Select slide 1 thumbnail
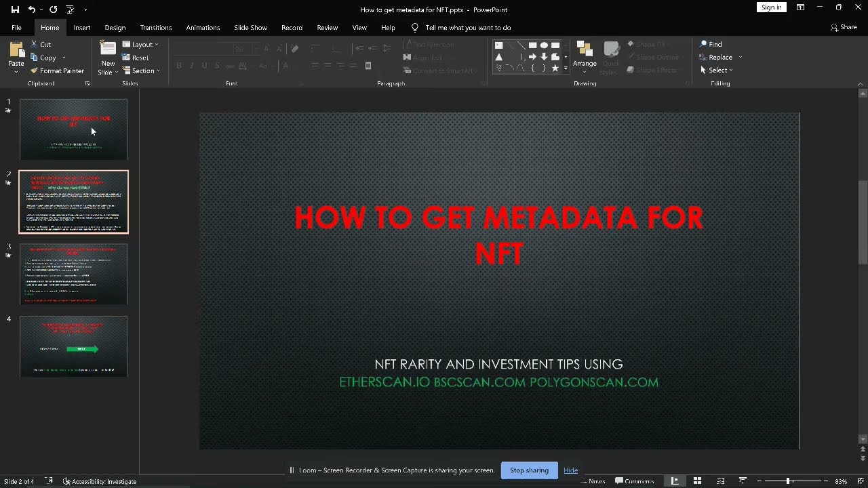868x488 pixels. coord(73,129)
